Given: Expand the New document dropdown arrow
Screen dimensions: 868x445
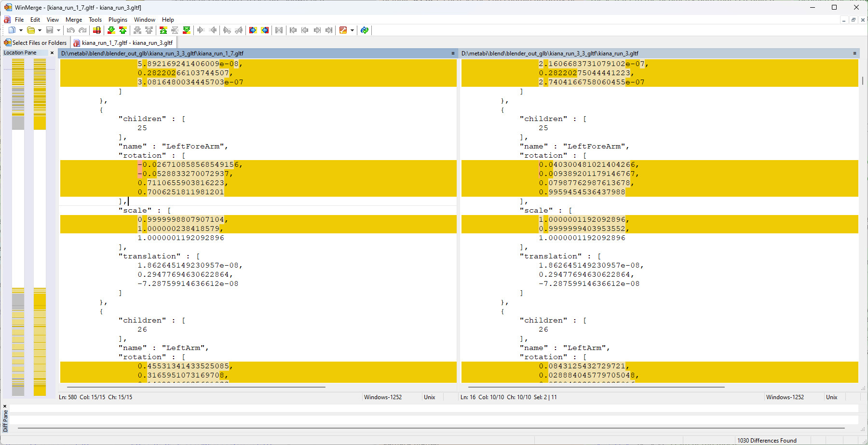Looking at the screenshot, I should tap(21, 30).
